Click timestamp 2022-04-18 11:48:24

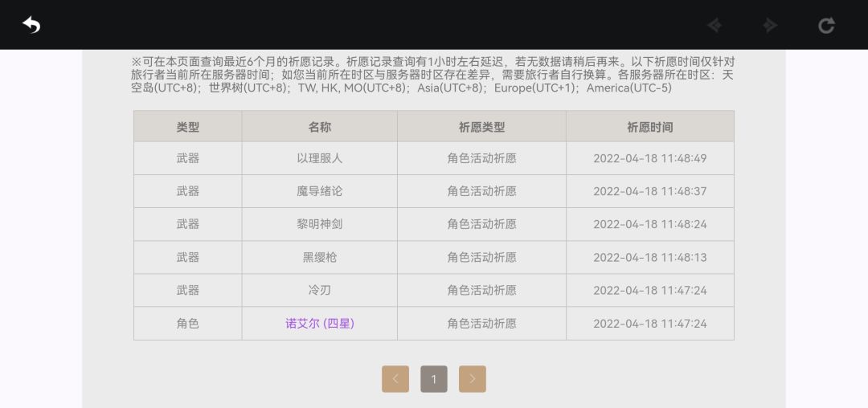650,224
